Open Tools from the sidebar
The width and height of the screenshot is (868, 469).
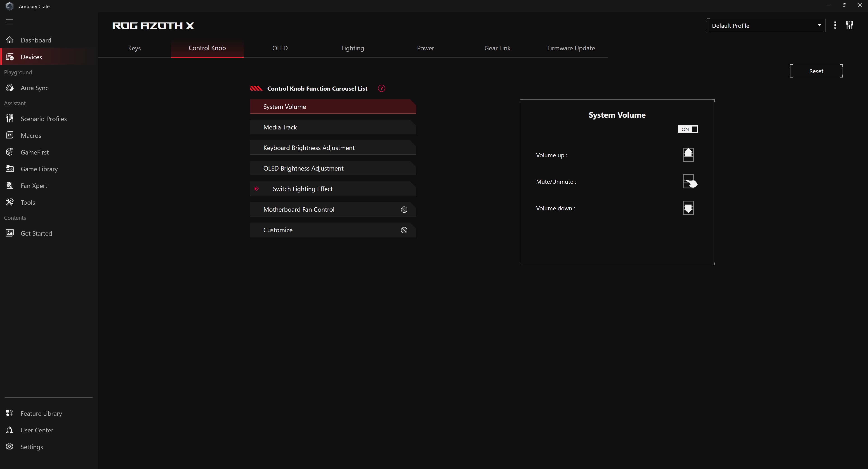point(49,202)
